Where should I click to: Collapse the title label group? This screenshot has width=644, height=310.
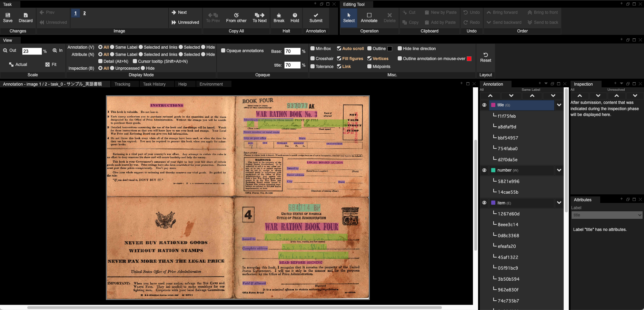click(559, 105)
